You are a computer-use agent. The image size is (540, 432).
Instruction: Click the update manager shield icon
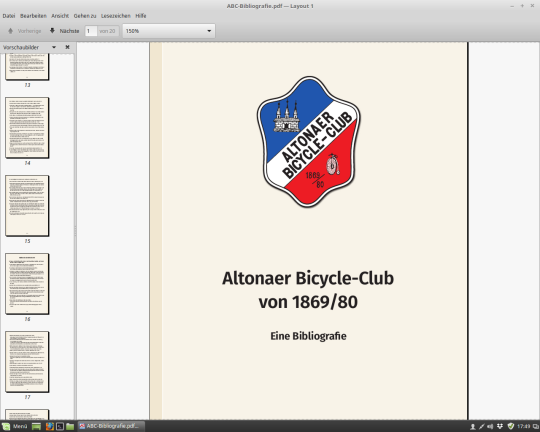pos(511,426)
